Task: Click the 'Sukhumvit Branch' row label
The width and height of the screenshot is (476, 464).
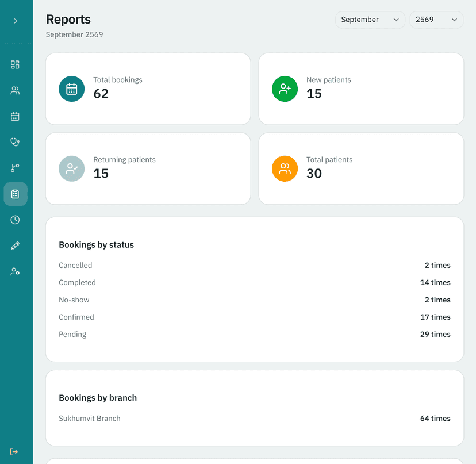Action: click(x=90, y=419)
